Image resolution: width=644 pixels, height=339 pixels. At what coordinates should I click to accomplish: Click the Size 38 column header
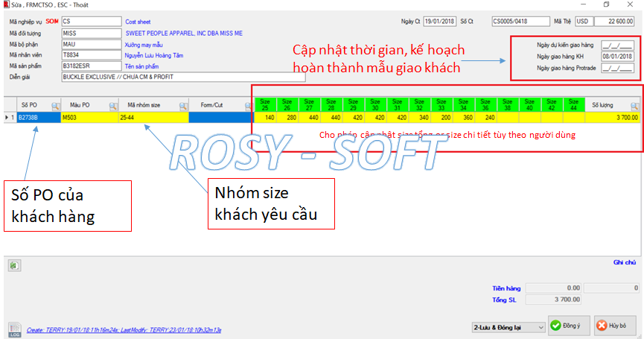[x=508, y=104]
